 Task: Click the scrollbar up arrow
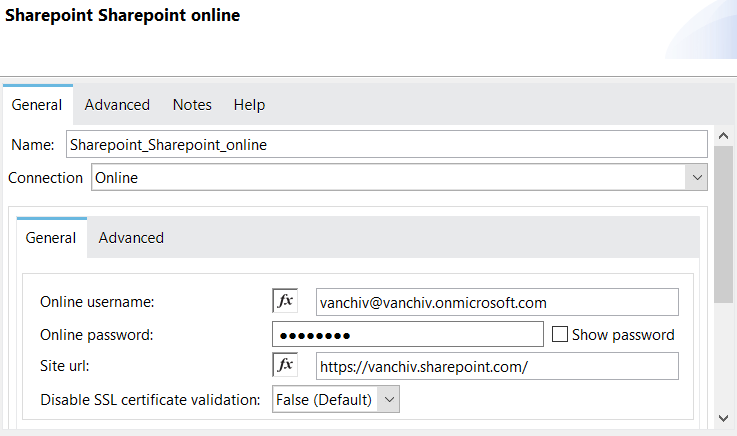click(725, 136)
